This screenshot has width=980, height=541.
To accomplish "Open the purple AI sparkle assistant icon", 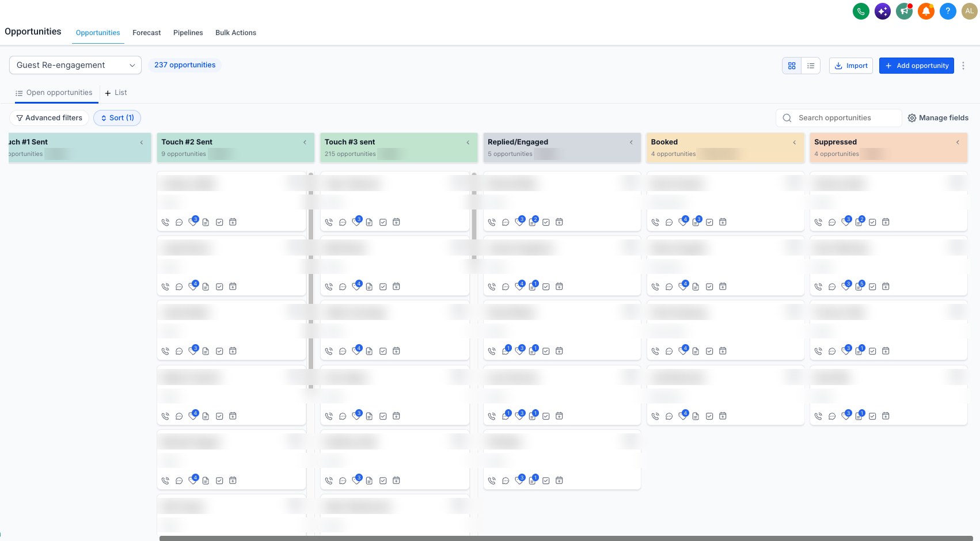I will (883, 11).
